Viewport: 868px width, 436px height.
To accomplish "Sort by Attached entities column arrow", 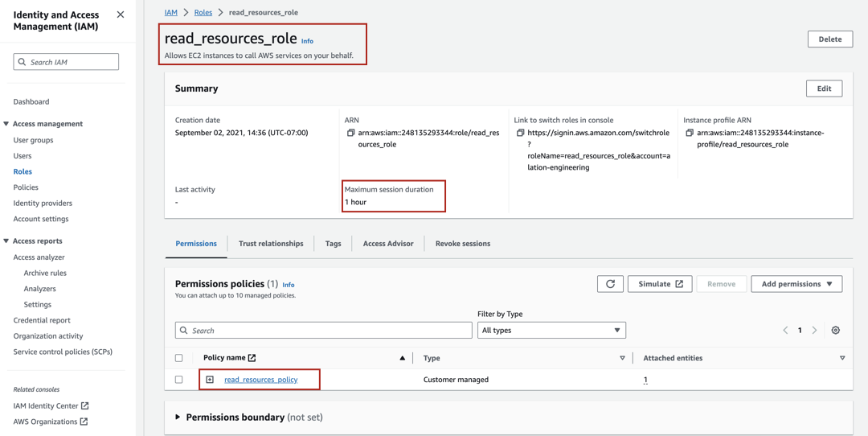I will point(842,359).
